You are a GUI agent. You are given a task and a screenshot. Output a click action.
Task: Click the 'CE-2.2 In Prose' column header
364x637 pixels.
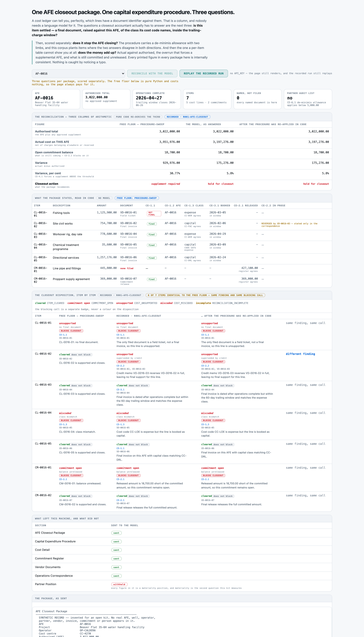coord(273,206)
